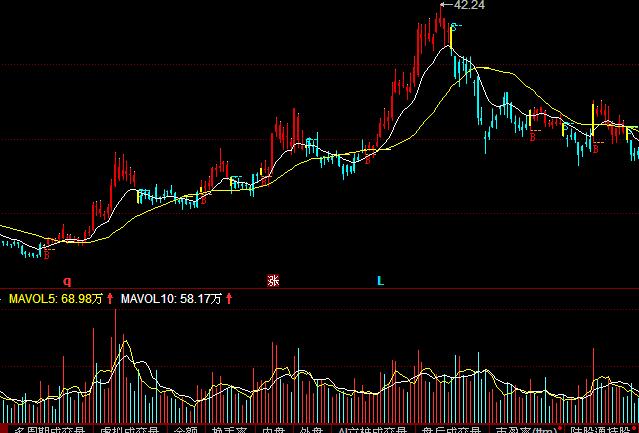Select the 金额 indicator tab
The image size is (639, 433).
186,430
